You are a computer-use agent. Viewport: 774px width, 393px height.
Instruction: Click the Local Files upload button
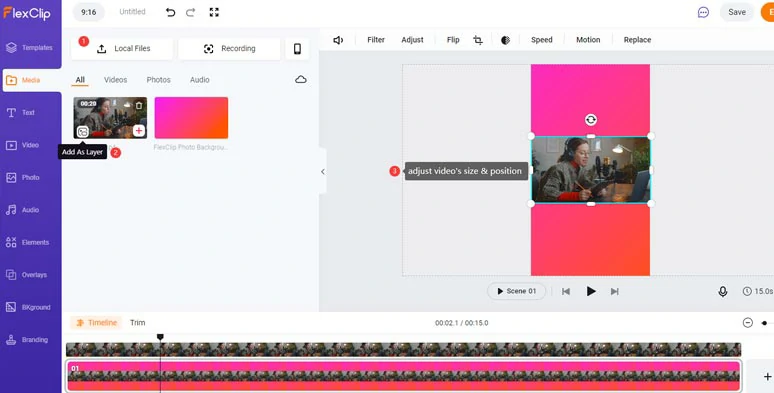[122, 48]
